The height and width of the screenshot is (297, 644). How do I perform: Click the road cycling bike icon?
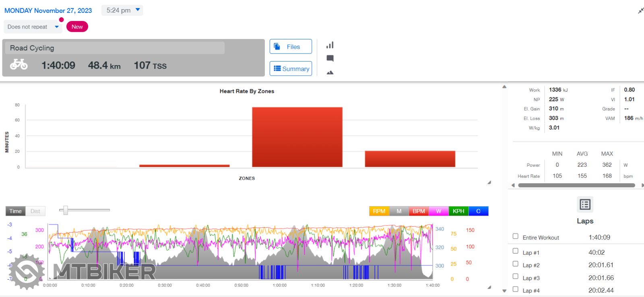coord(19,64)
